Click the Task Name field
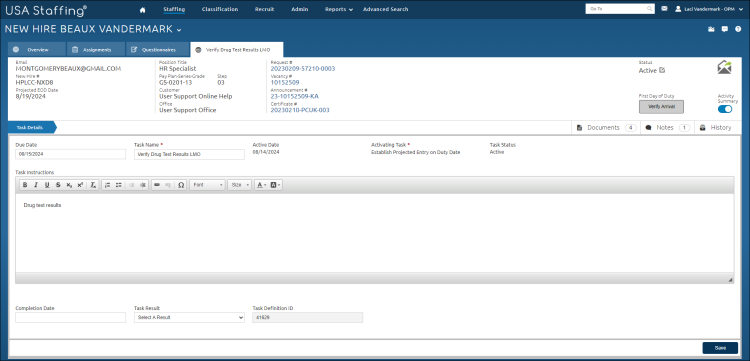The width and height of the screenshot is (750, 361). (189, 154)
